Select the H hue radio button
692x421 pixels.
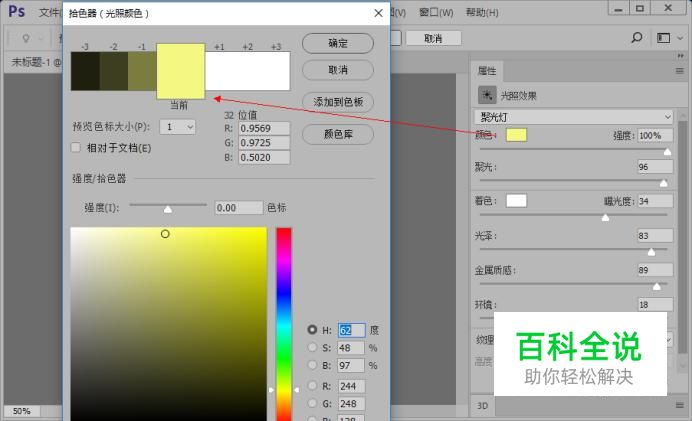tap(312, 330)
